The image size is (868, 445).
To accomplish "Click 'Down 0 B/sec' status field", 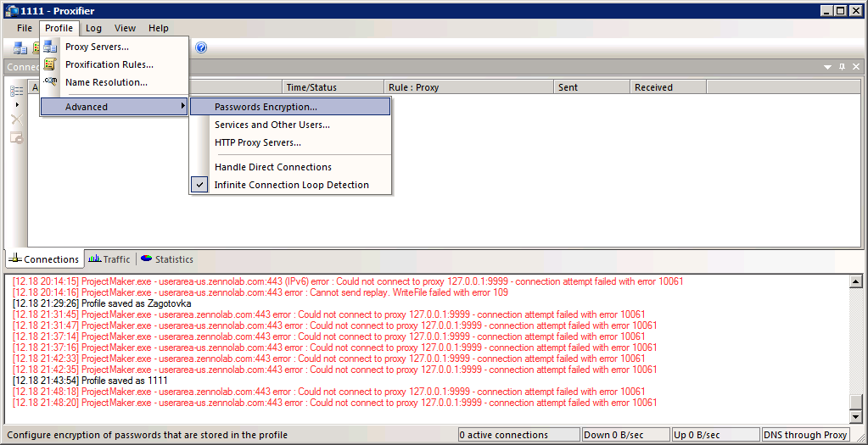I will click(x=625, y=435).
